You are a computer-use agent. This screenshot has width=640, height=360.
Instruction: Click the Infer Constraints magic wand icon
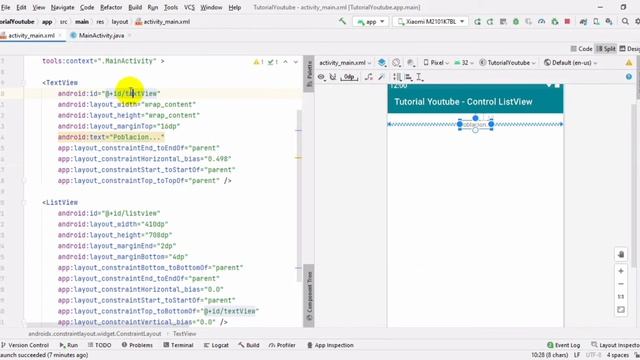point(381,77)
